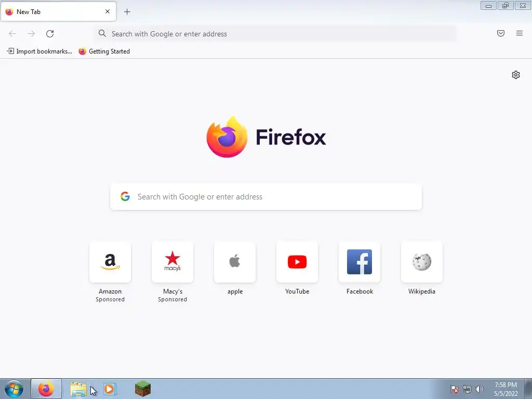
Task: Click the center Google search box
Action: coord(266,197)
